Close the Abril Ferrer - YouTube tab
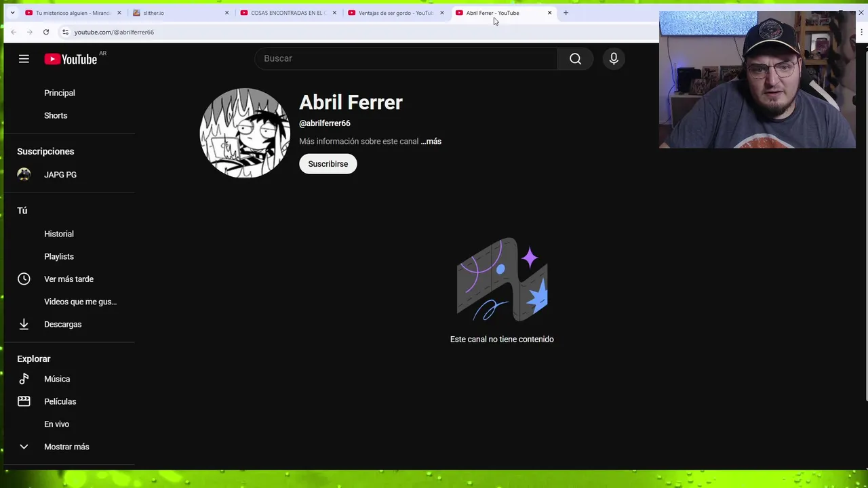Image resolution: width=868 pixels, height=488 pixels. pyautogui.click(x=549, y=13)
